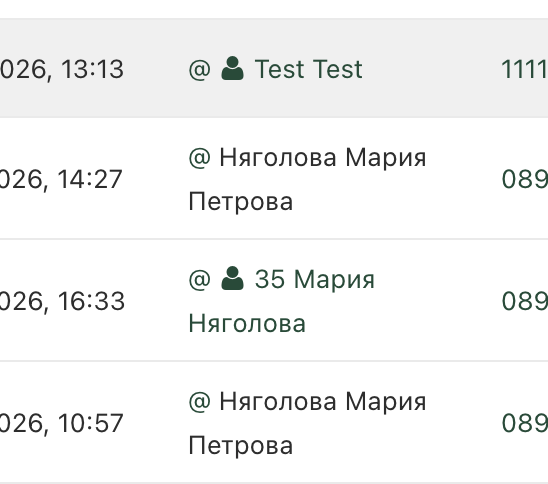Click the 089 phone number in the 14:27 row

(x=525, y=179)
